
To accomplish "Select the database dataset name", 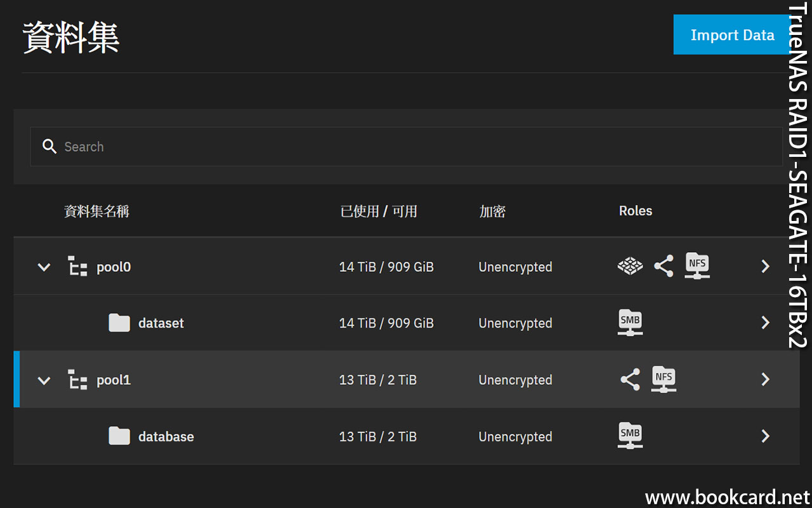I will [x=166, y=437].
